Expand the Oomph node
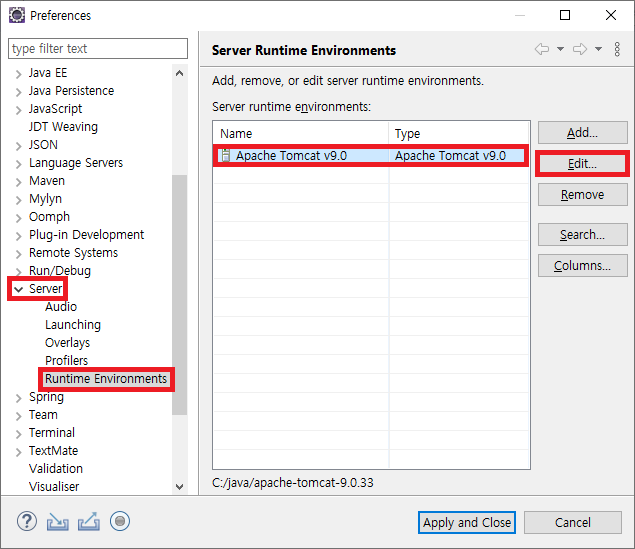 point(18,218)
